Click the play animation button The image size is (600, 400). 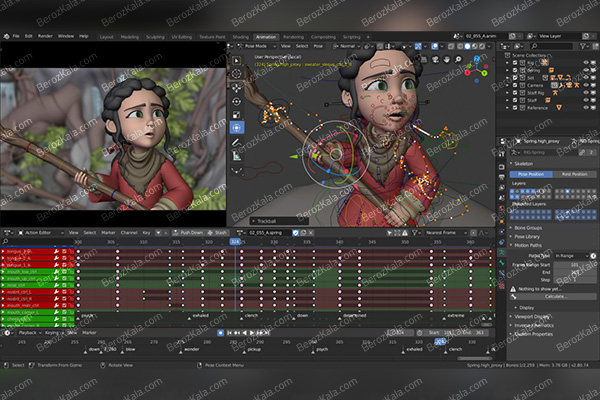click(x=252, y=333)
